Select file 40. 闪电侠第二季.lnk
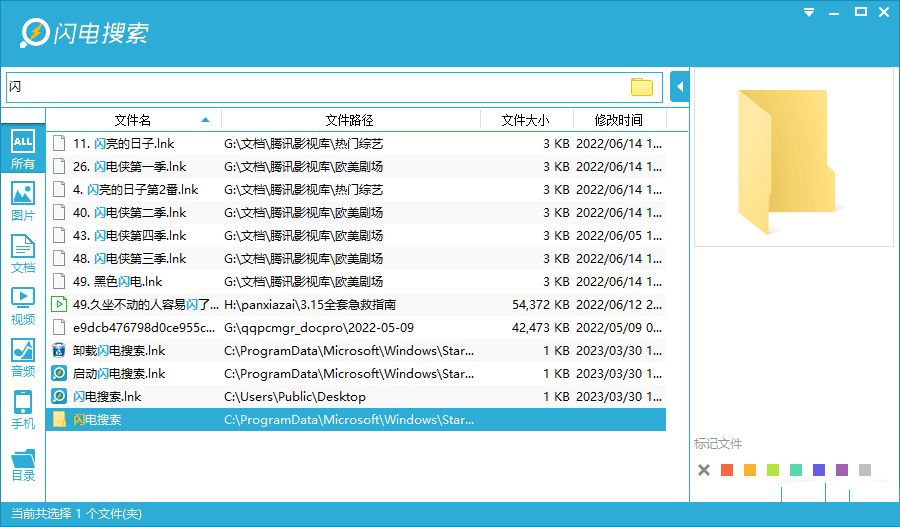Image resolution: width=900 pixels, height=527 pixels. [356, 212]
